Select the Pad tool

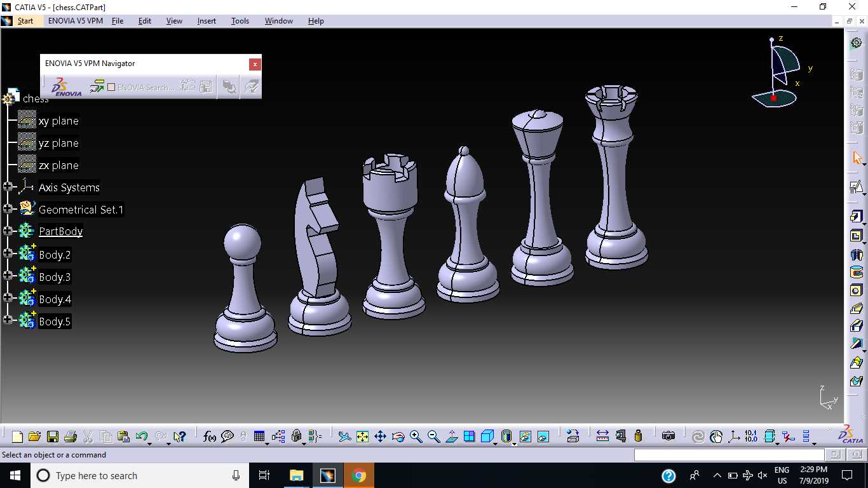[856, 217]
